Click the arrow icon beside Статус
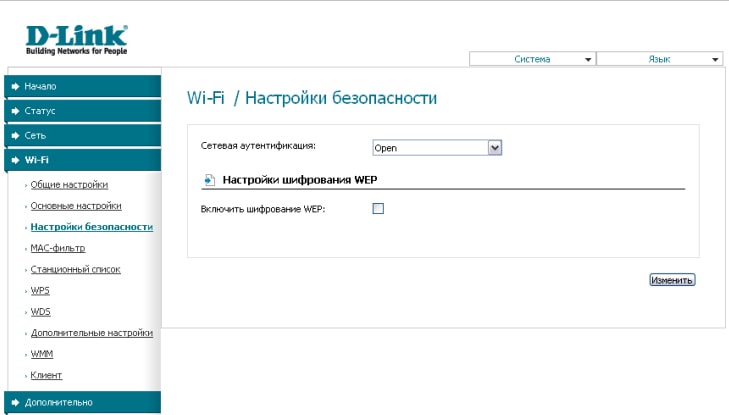Image resolution: width=729 pixels, height=415 pixels. click(16, 111)
